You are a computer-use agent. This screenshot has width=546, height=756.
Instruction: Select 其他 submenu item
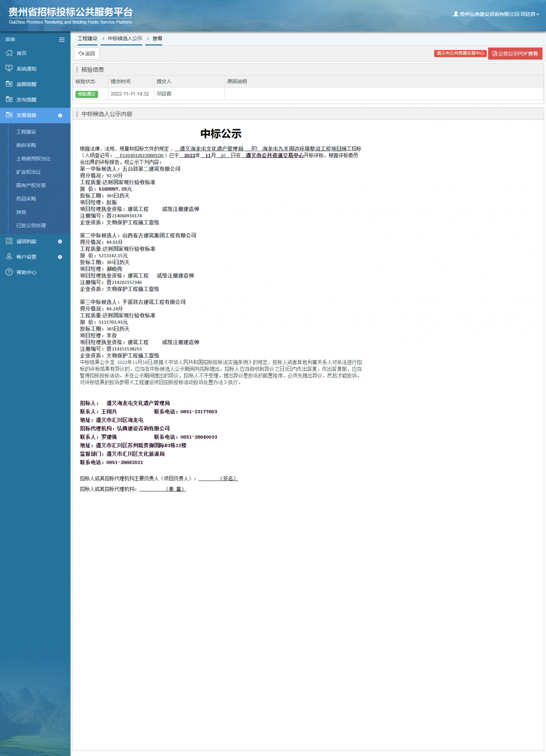point(21,212)
